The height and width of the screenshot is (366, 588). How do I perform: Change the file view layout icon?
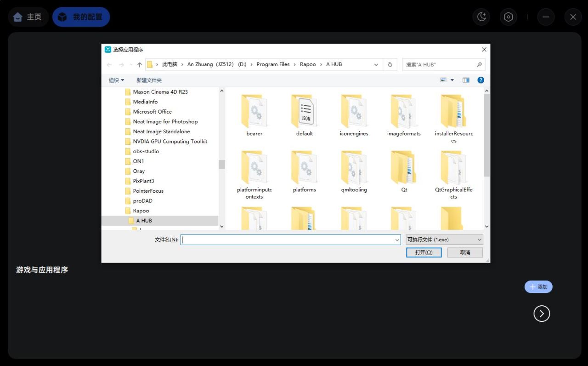coord(443,80)
